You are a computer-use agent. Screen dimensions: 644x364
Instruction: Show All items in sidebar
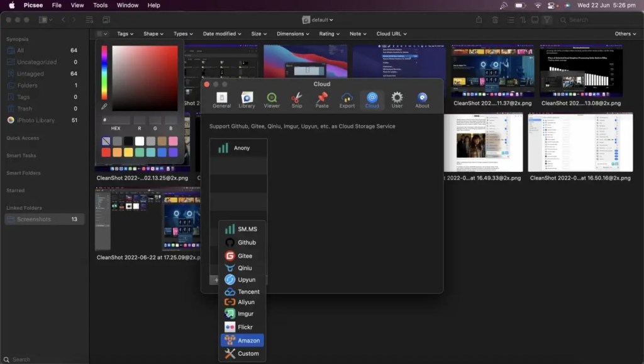(x=45, y=50)
